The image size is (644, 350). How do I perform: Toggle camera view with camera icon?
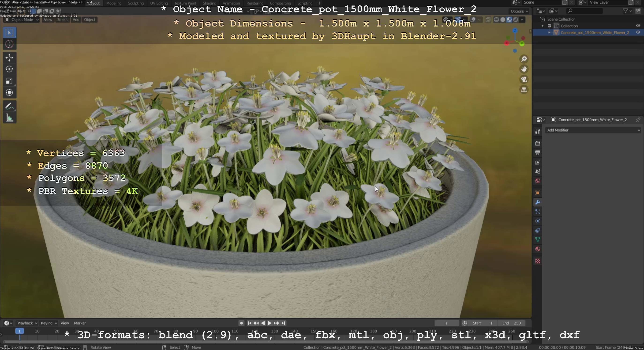524,79
